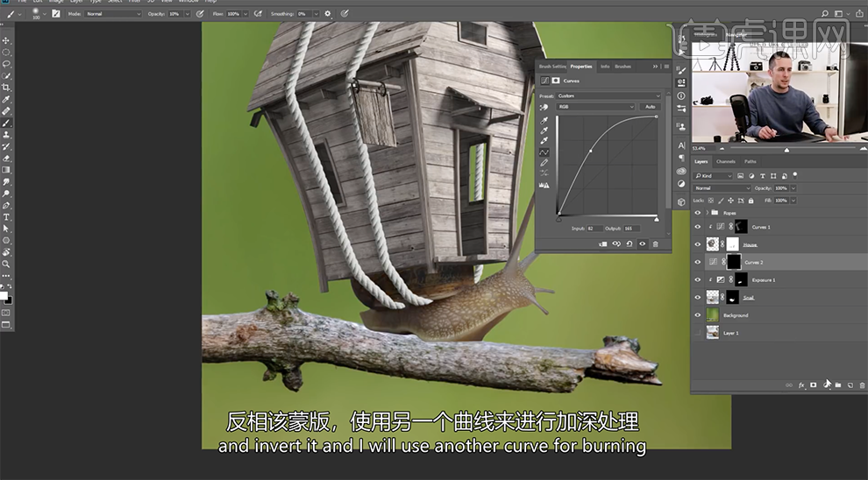The image size is (868, 480).
Task: Select the draw curve pencil icon
Action: pyautogui.click(x=544, y=163)
